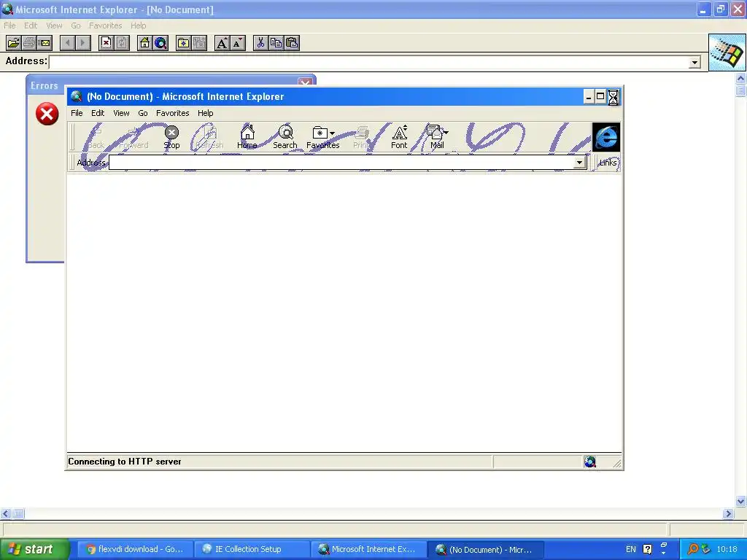Viewport: 747px width, 560px height.
Task: Expand front window address bar dropdown
Action: pos(579,163)
